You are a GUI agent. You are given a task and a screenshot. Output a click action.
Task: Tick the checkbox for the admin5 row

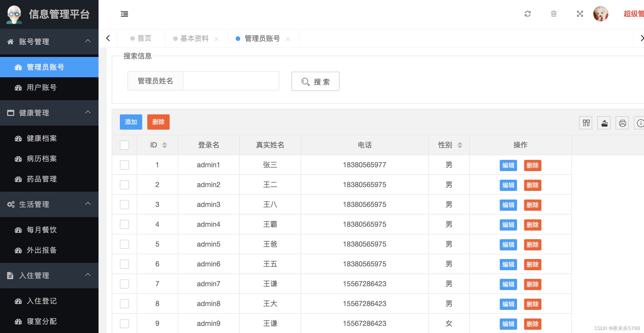click(x=124, y=244)
